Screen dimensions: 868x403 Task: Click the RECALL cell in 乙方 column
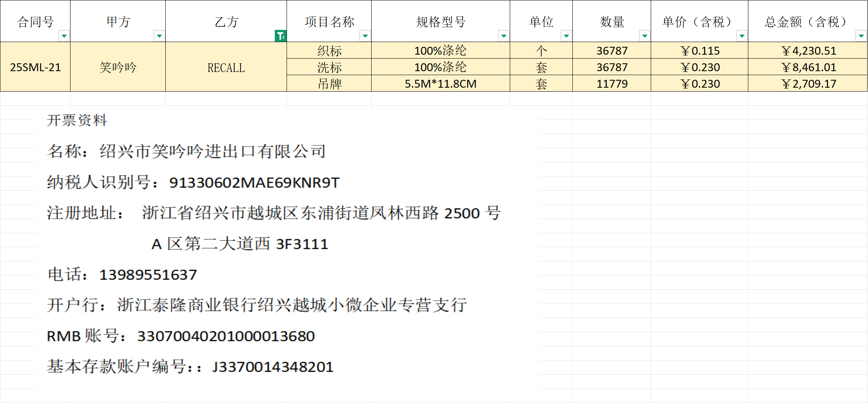[x=226, y=68]
